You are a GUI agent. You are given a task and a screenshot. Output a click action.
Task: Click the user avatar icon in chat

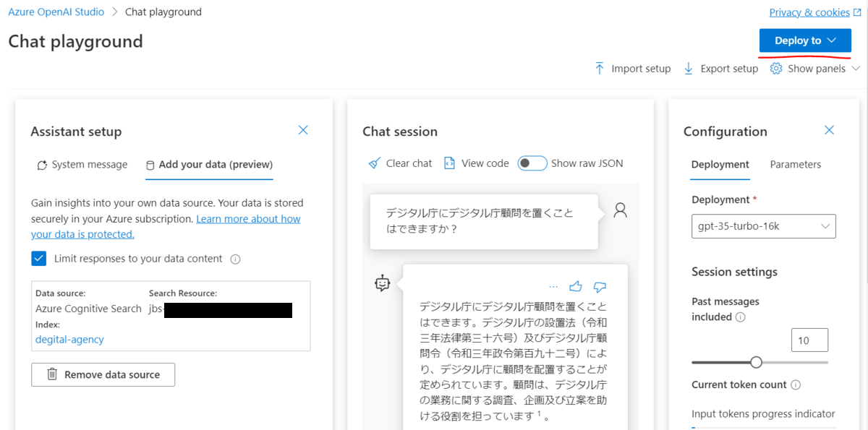tap(620, 210)
